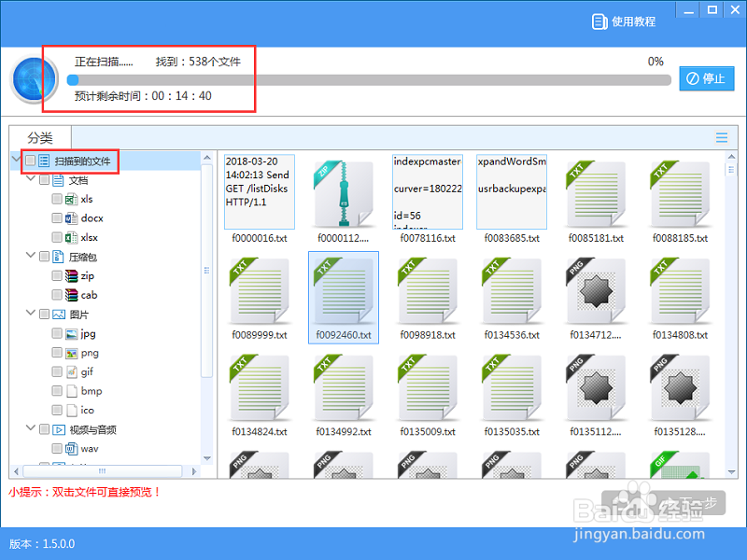Select the f0088185.txt file icon
This screenshot has height=560, width=747.
tap(680, 193)
